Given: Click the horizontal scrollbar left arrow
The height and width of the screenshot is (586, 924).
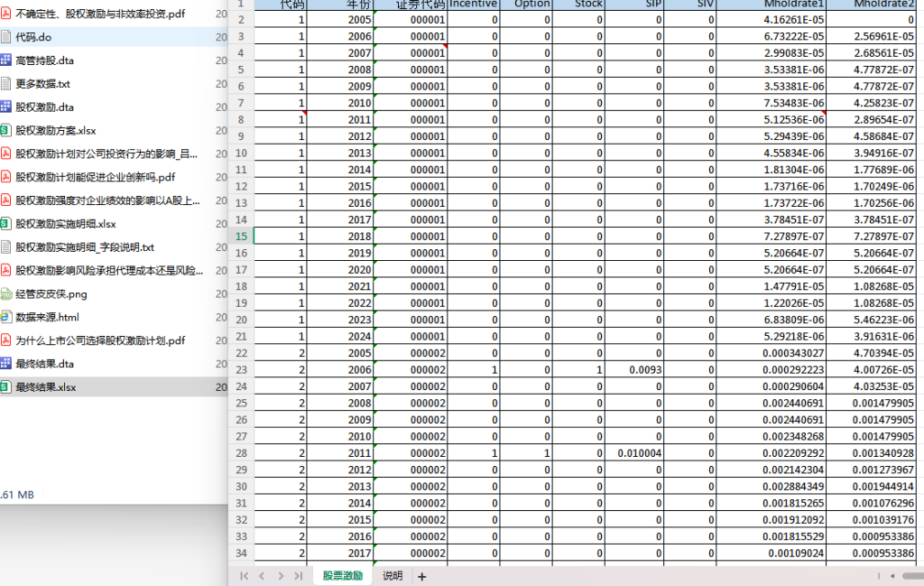Looking at the screenshot, I should click(x=892, y=576).
